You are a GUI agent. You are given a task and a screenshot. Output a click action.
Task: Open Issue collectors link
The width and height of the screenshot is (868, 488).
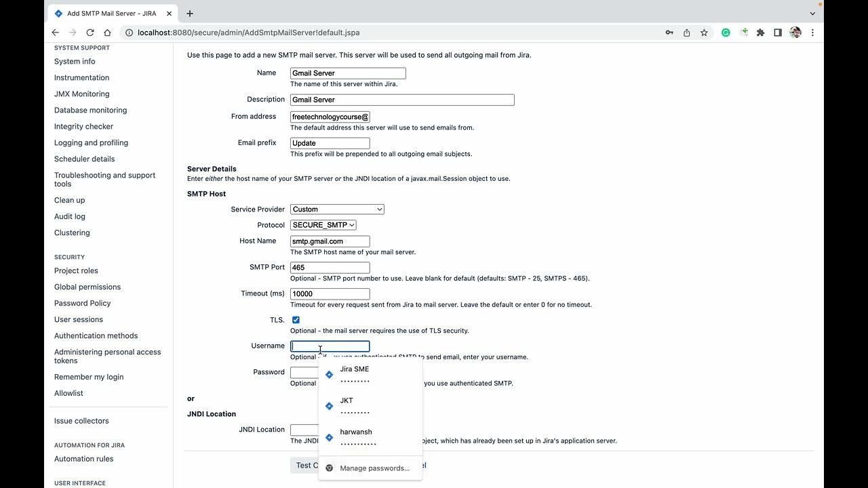81,422
